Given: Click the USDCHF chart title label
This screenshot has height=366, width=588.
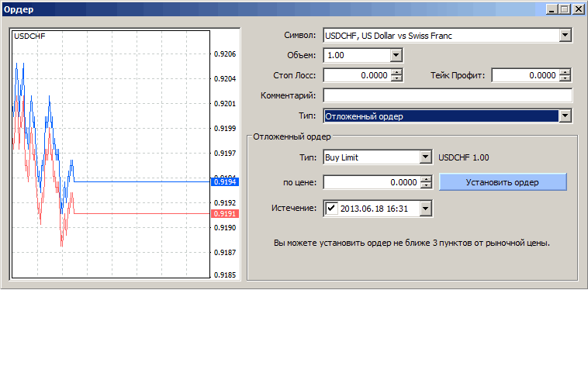Looking at the screenshot, I should pyautogui.click(x=29, y=36).
